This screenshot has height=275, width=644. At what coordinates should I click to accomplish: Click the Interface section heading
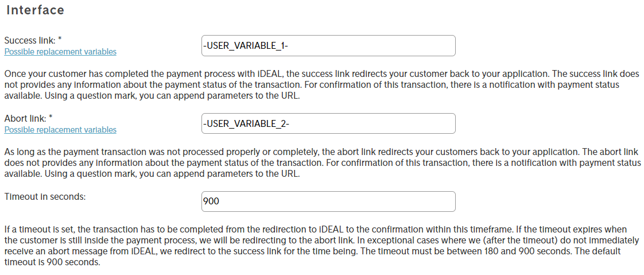coord(35,10)
